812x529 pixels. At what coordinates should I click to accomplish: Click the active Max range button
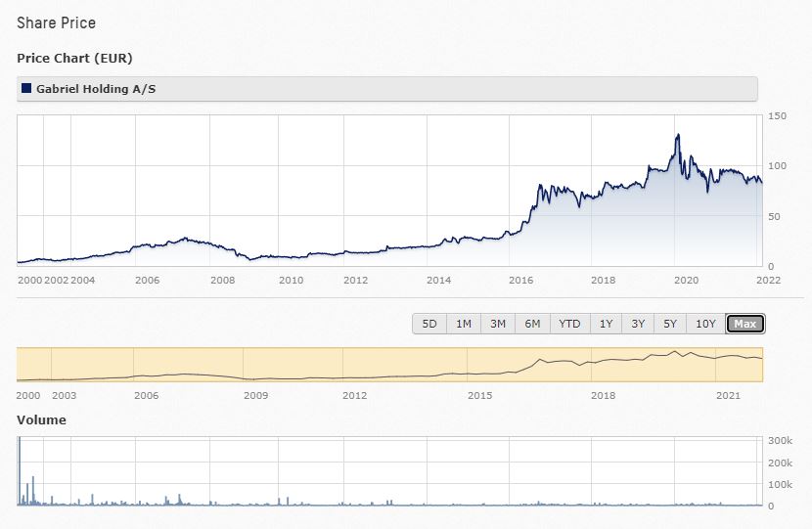coord(745,324)
